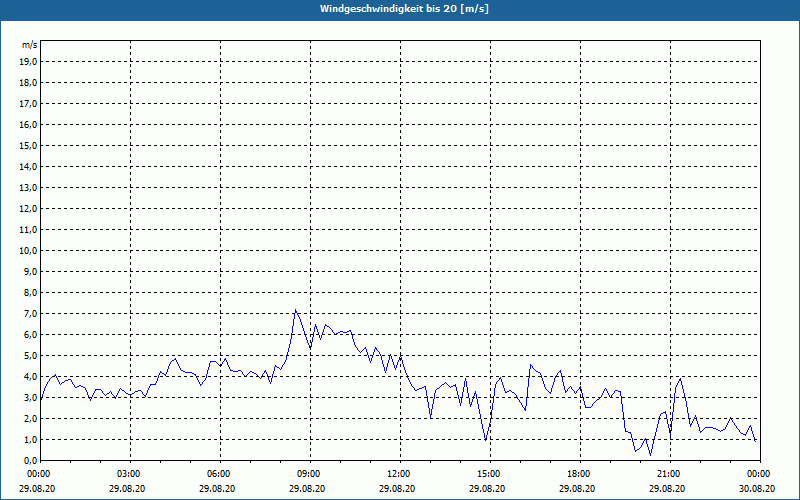Click the "11,0" y-axis label
800x500 pixels.
click(29, 230)
